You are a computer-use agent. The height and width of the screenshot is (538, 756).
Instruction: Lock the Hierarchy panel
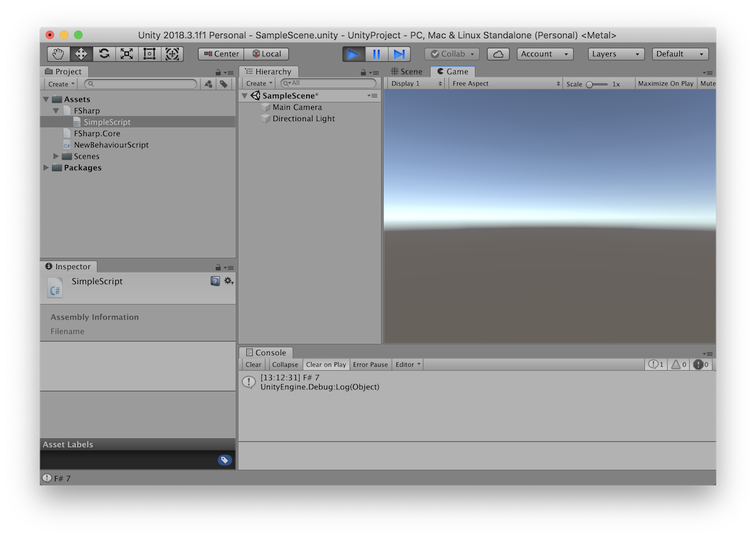363,73
